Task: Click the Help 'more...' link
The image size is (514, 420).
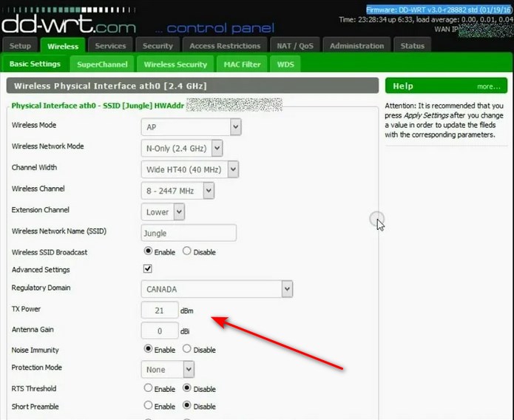Action: point(488,87)
